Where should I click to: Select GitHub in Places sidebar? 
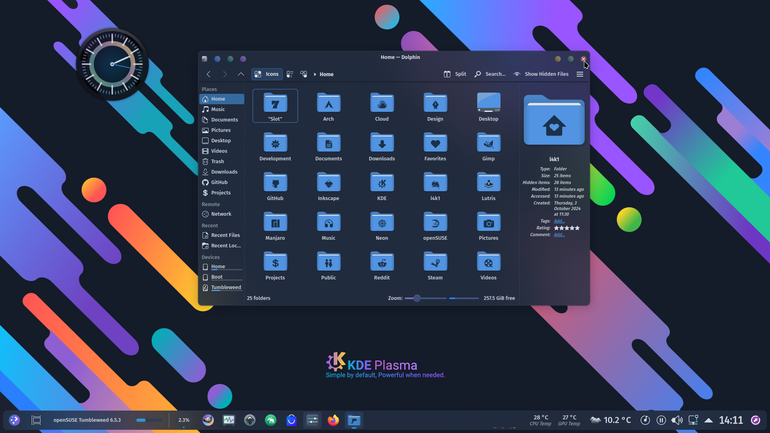pos(221,182)
